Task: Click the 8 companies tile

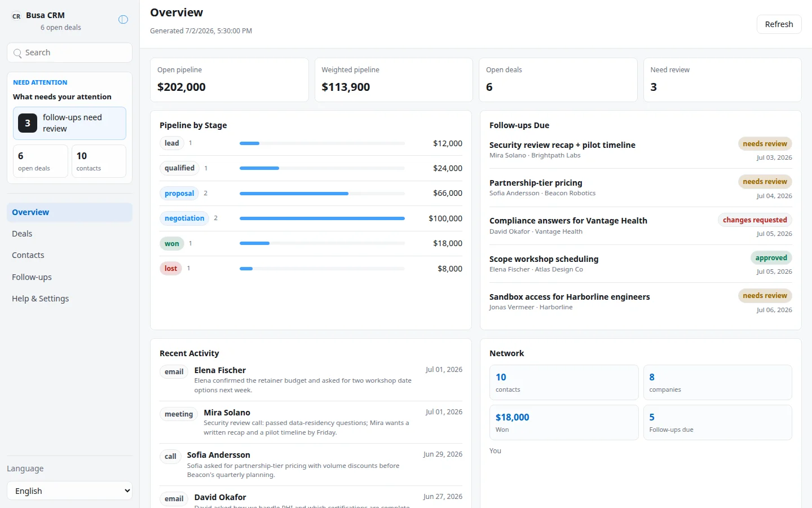Action: point(717,382)
